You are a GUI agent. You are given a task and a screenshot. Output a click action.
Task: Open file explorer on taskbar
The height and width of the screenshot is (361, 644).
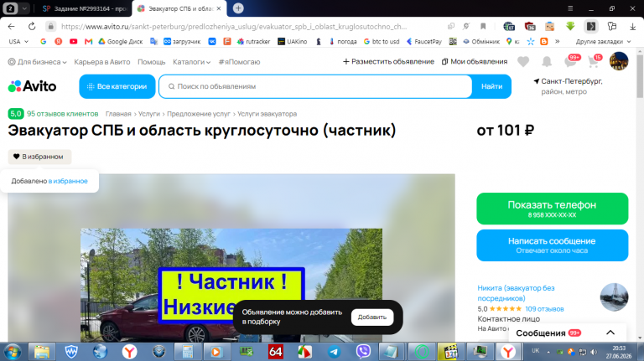42,352
